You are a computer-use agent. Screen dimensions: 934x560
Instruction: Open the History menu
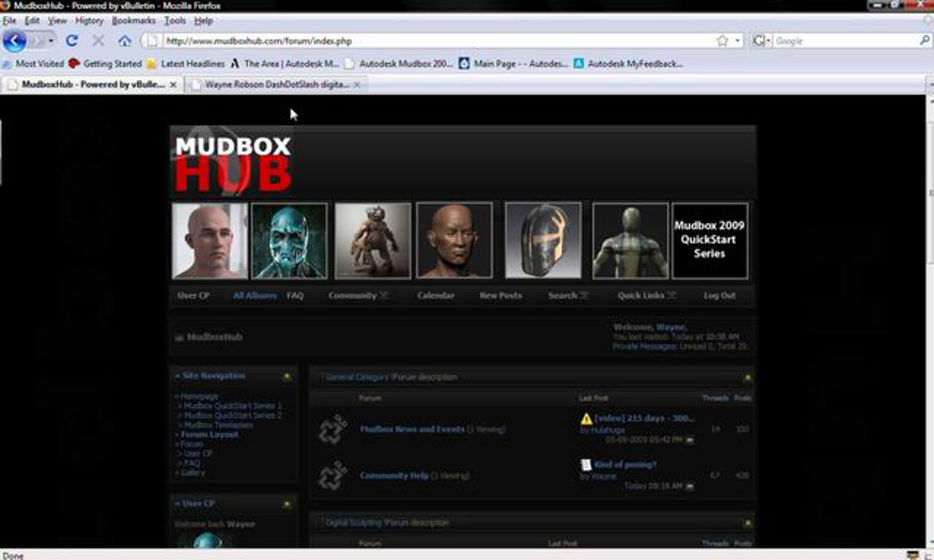tap(89, 21)
